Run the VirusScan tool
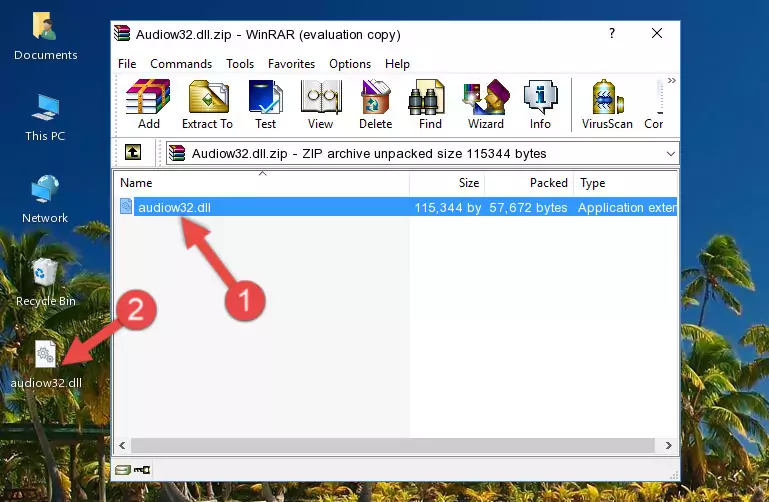The image size is (769, 502). 607,104
